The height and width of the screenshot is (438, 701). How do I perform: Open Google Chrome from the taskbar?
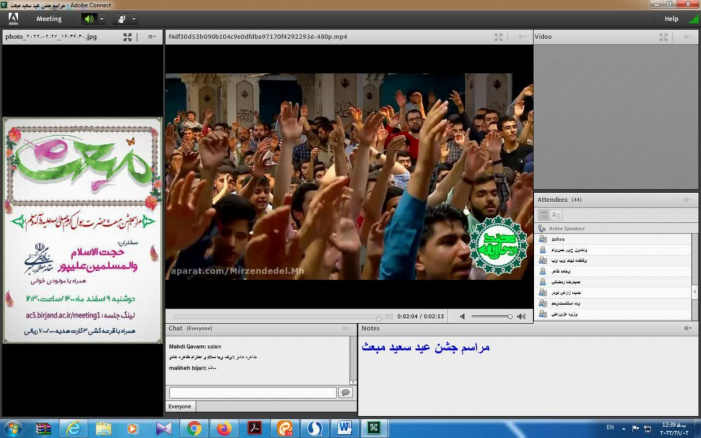[194, 428]
